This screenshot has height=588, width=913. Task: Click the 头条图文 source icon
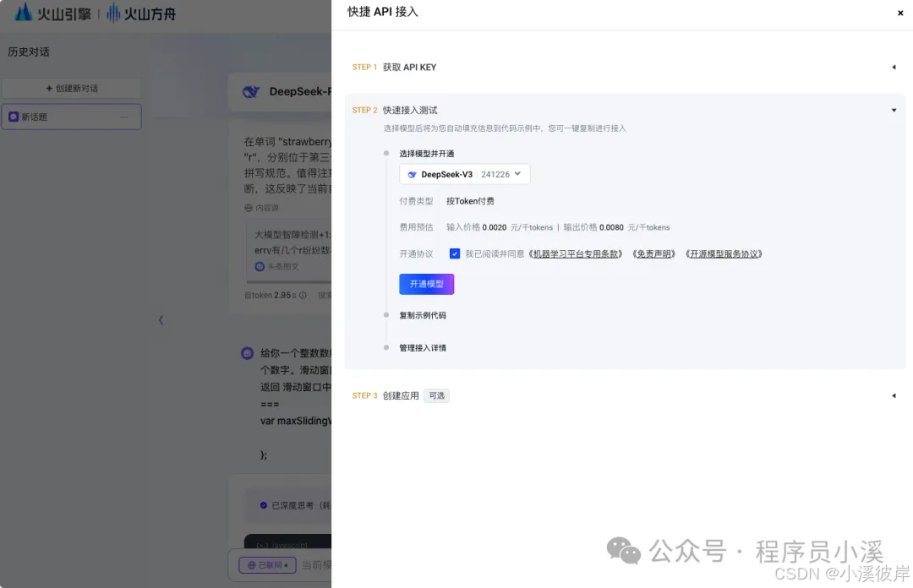[x=260, y=267]
